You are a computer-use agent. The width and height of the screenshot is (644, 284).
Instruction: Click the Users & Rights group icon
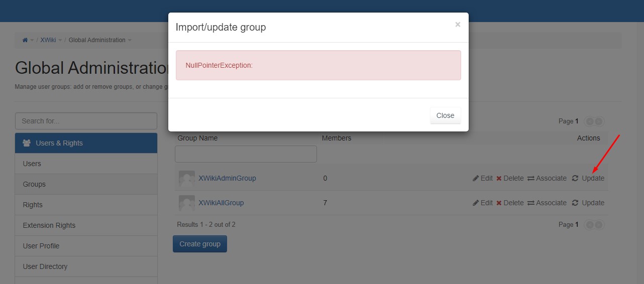[x=27, y=143]
